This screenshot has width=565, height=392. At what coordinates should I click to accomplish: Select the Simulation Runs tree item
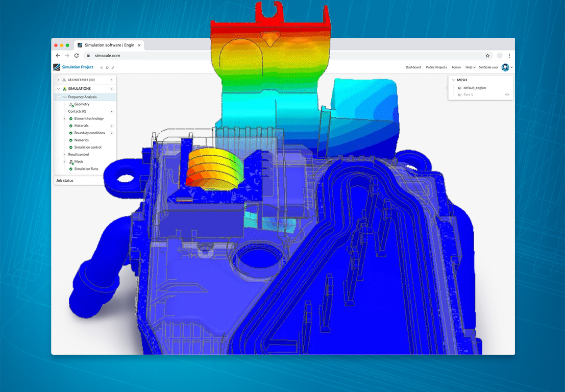[86, 168]
